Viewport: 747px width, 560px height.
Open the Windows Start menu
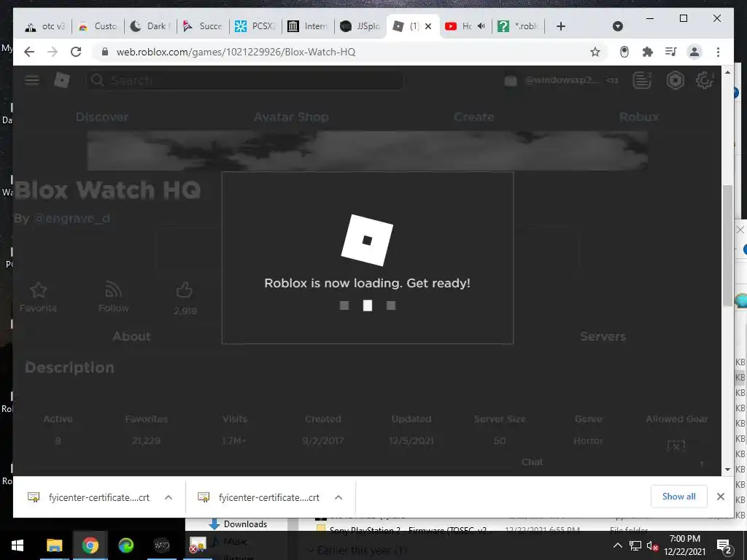(x=18, y=545)
